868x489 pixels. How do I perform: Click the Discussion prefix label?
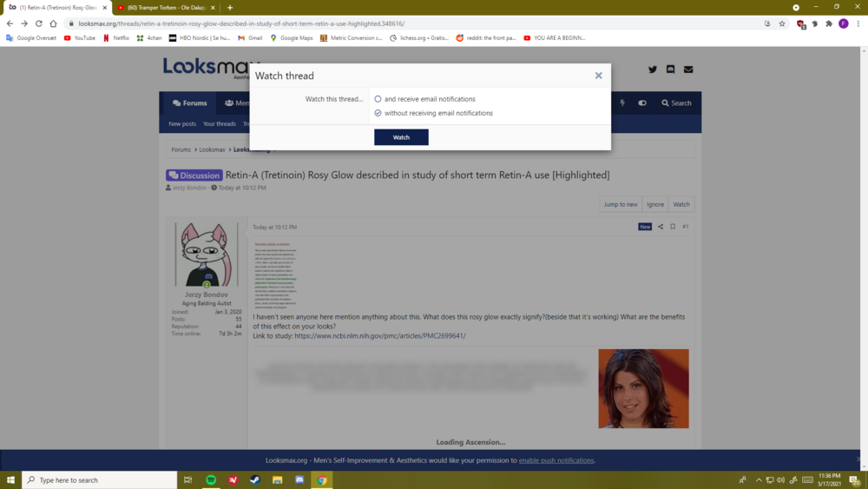[194, 175]
